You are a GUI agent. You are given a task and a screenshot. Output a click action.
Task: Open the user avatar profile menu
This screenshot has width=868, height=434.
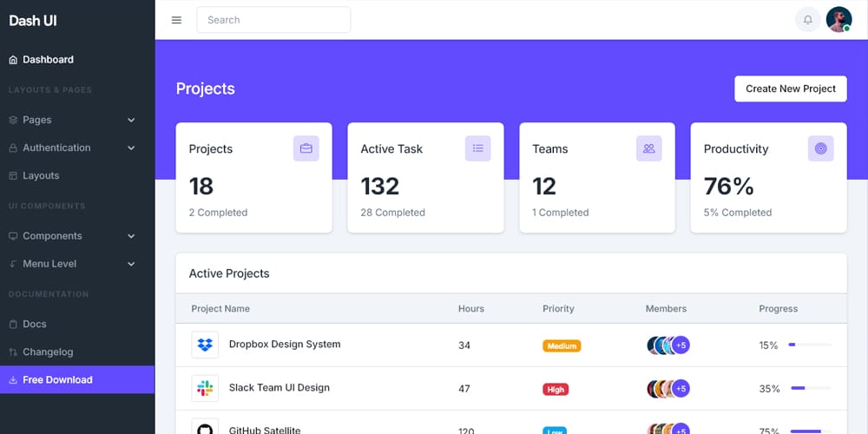838,20
